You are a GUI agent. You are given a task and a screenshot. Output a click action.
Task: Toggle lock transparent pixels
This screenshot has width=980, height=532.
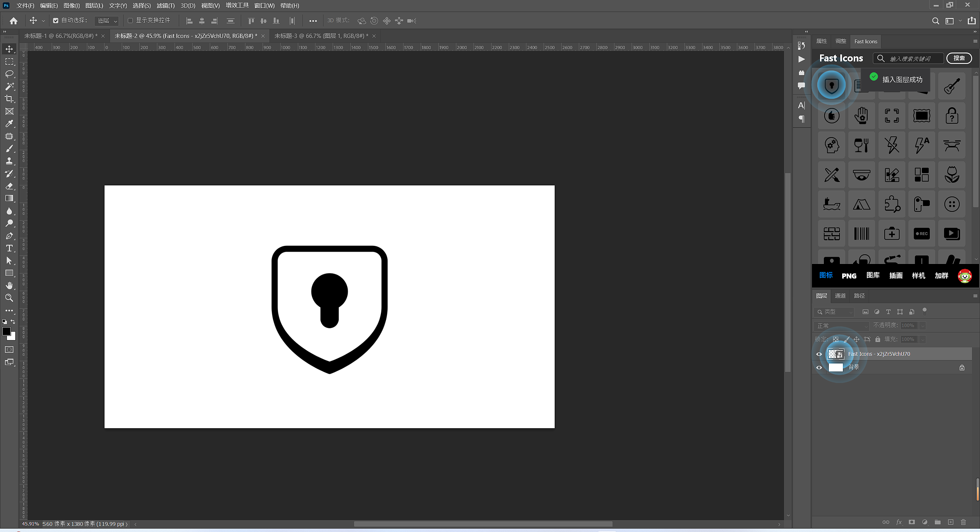[836, 339]
